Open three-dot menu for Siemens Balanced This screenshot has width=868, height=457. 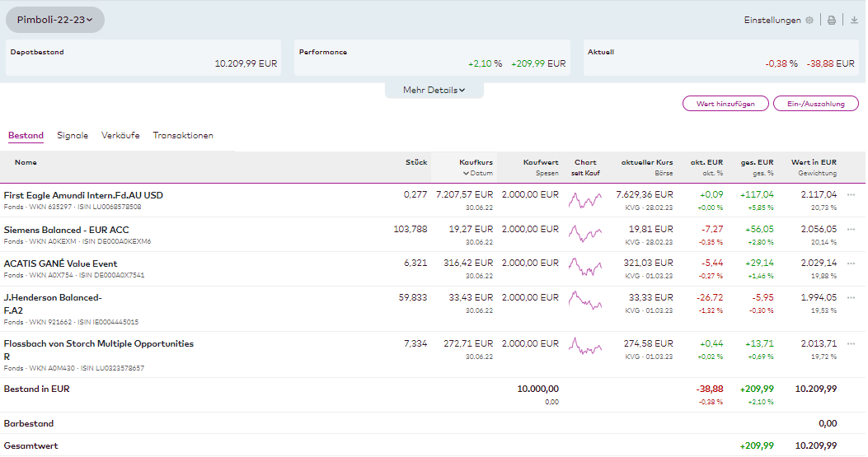click(x=852, y=230)
